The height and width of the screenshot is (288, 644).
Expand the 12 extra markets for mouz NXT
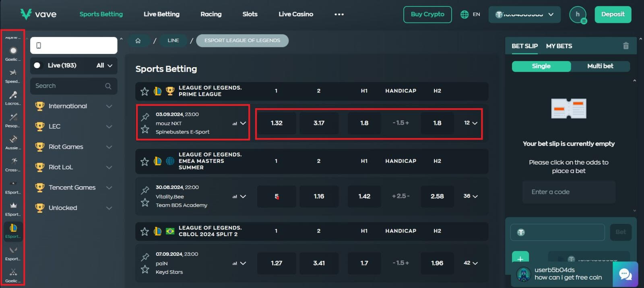[471, 123]
